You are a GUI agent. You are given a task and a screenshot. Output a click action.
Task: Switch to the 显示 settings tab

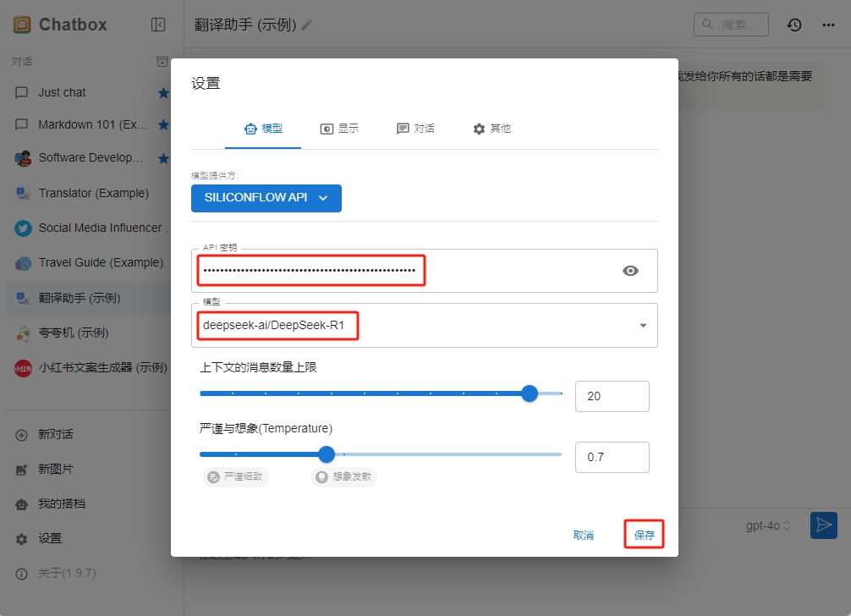[x=339, y=129]
